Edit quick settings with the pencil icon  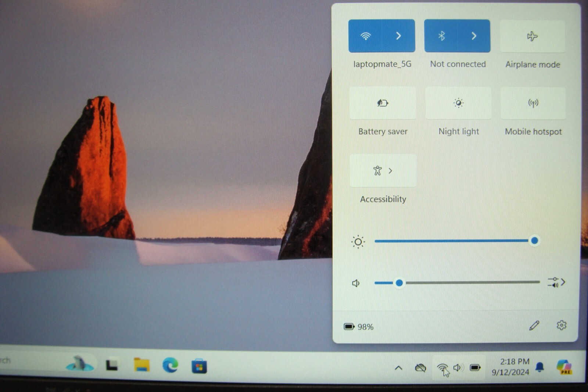534,325
